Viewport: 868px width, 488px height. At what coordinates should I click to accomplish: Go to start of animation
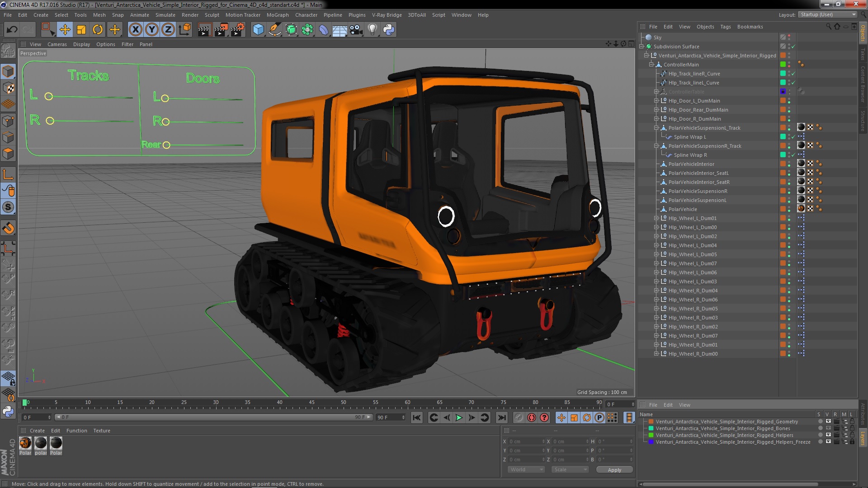click(417, 418)
